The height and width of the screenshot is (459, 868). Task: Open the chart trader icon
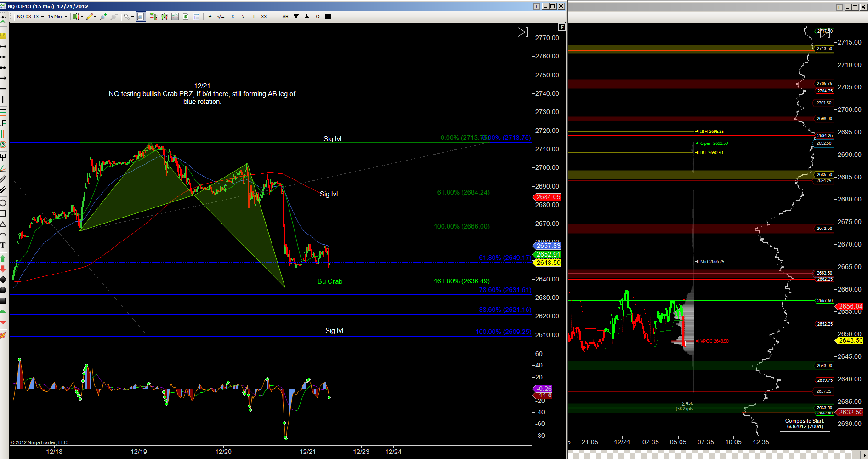[x=153, y=17]
